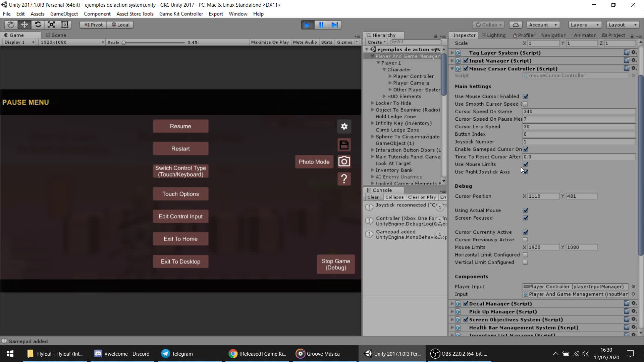Click the camera Photo Mode icon
The image size is (644, 362).
(344, 162)
